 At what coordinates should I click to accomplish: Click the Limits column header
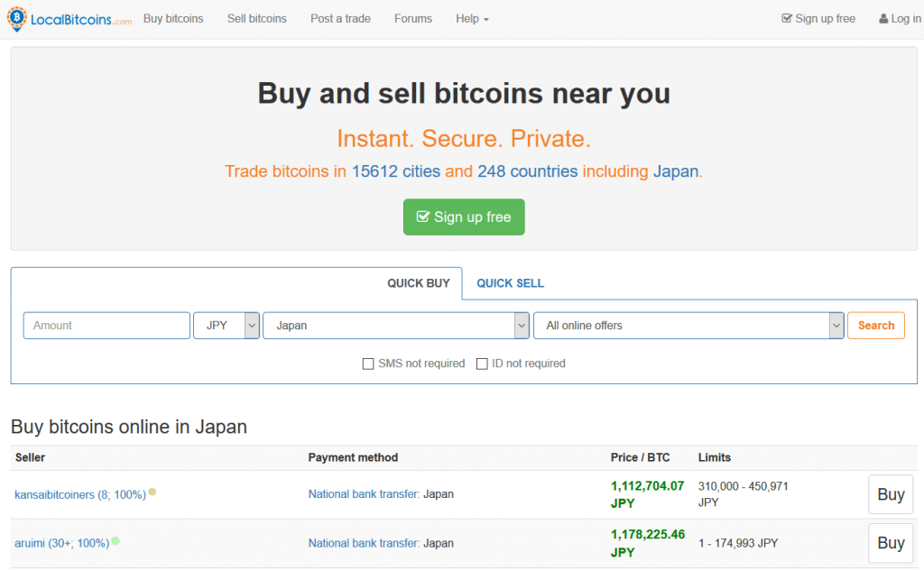715,457
